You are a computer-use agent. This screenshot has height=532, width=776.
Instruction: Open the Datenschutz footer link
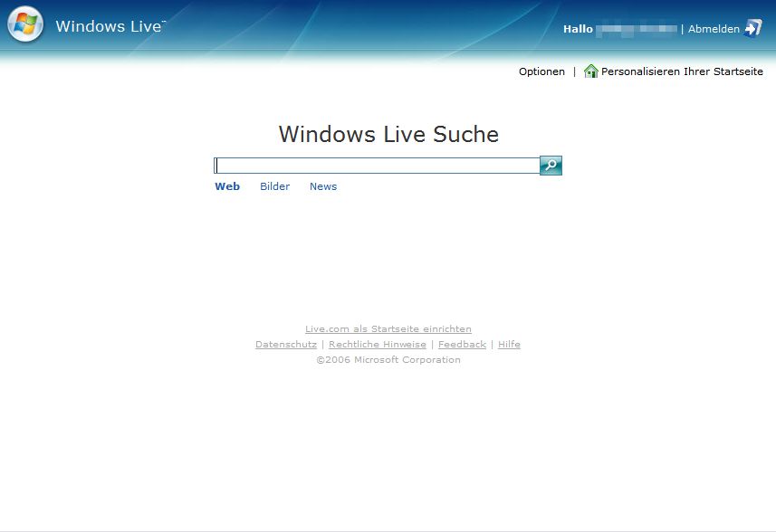(286, 344)
